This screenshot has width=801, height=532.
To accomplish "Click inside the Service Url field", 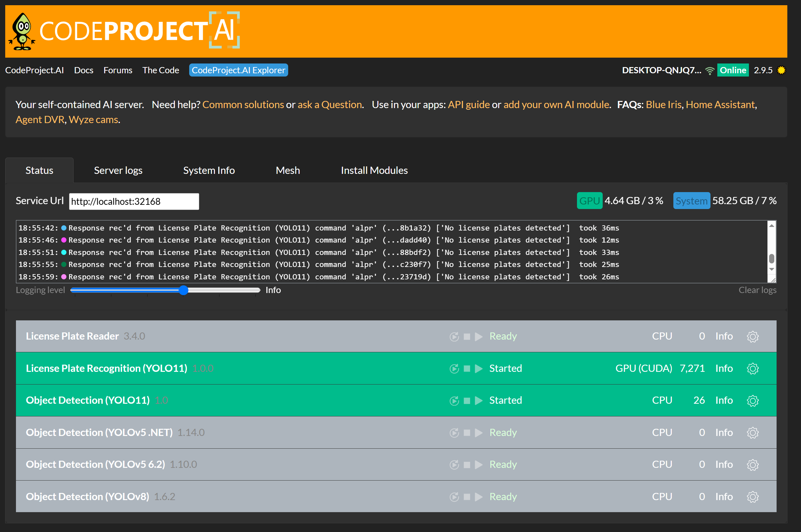I will tap(134, 202).
